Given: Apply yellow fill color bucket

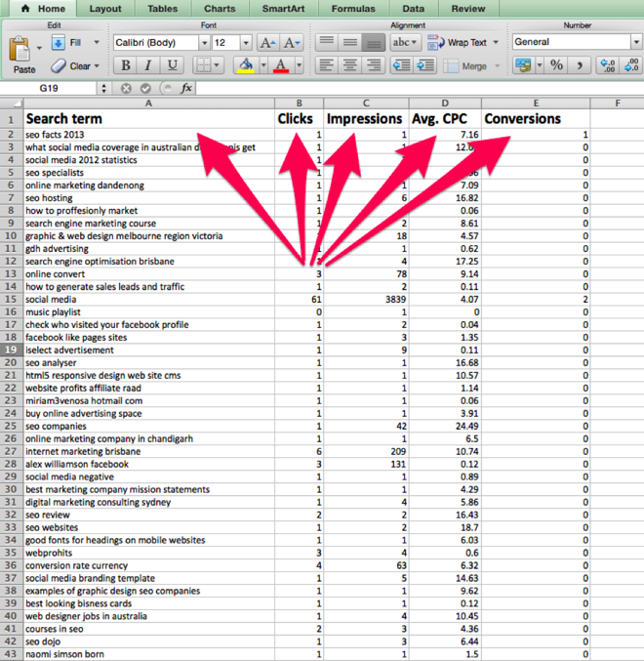Looking at the screenshot, I should (246, 65).
